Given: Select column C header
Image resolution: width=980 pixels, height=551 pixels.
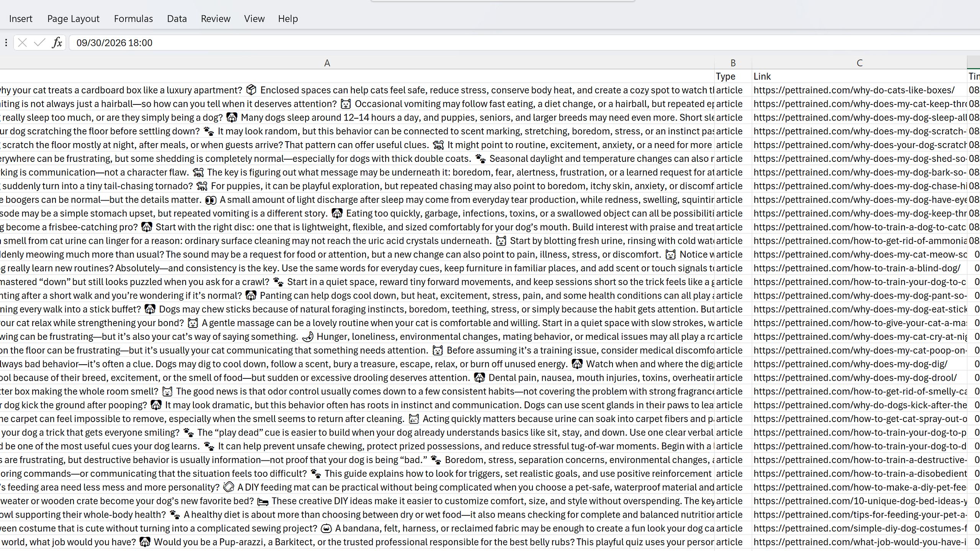Looking at the screenshot, I should [859, 63].
